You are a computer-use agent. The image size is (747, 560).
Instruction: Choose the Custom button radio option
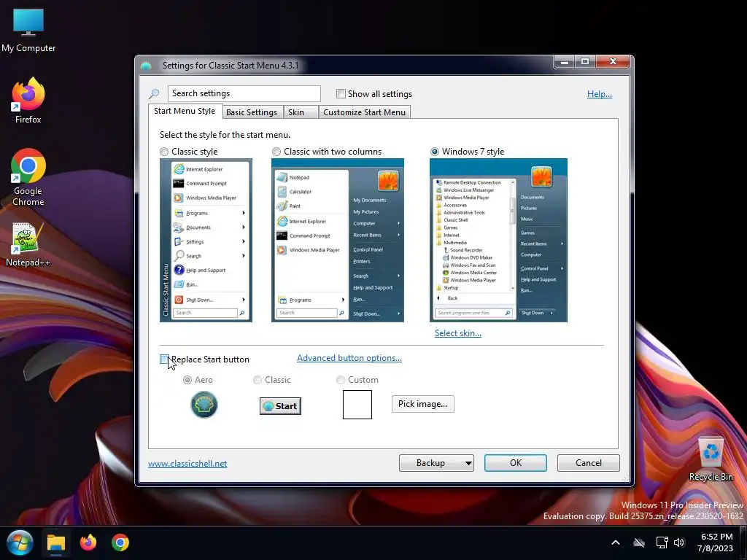tap(340, 379)
